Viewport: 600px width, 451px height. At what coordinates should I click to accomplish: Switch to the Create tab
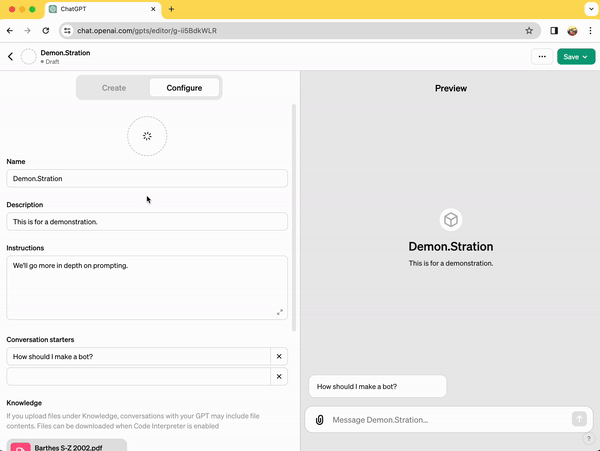(114, 88)
